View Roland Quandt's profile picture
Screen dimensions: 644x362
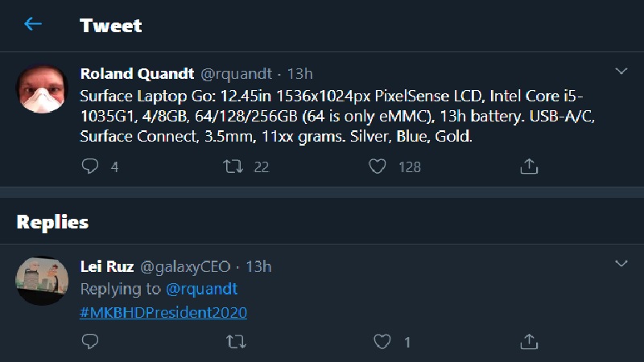point(42,88)
